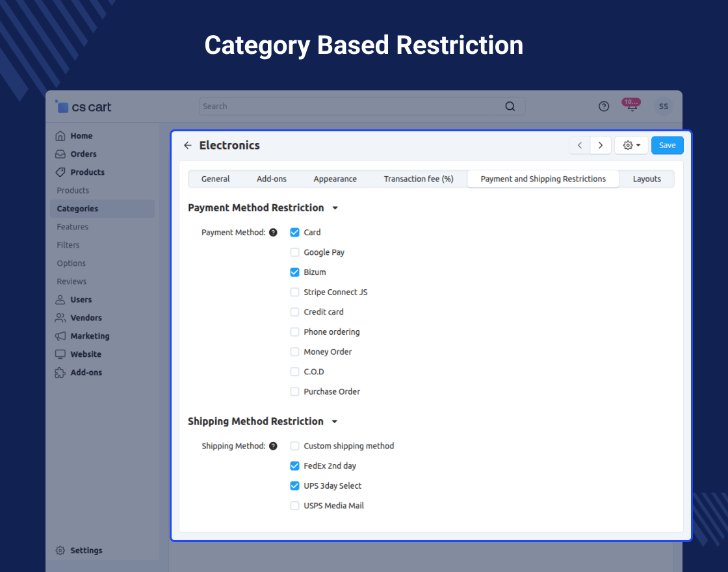This screenshot has height=572, width=728.
Task: Click the Payment Method help tooltip icon
Action: 273,233
